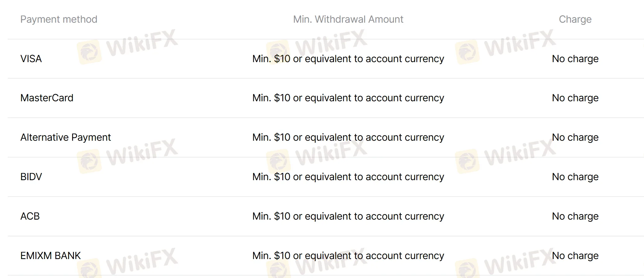Select the Alternative Payment row label
Screen dimensions: 644x278
(x=66, y=137)
